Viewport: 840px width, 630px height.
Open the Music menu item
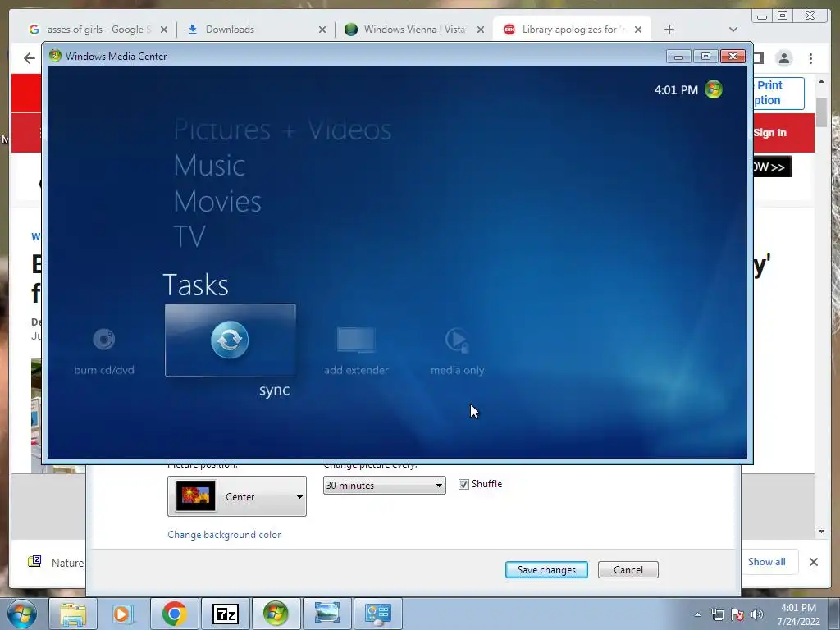[209, 165]
